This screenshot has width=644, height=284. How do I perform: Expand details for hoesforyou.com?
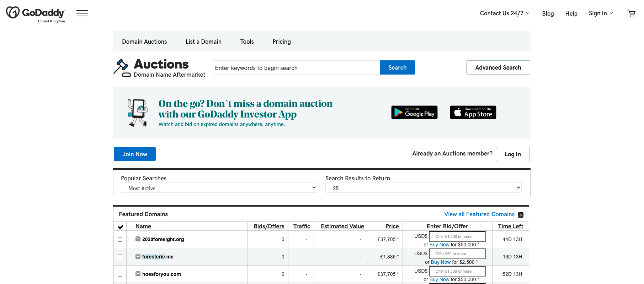(138, 274)
